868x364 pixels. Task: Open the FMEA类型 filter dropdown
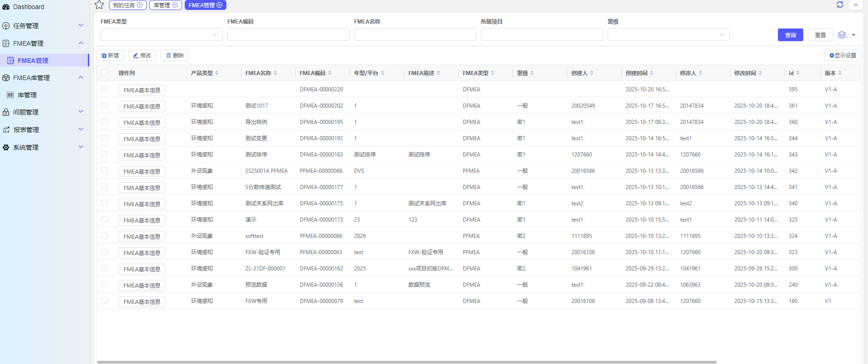click(x=161, y=34)
